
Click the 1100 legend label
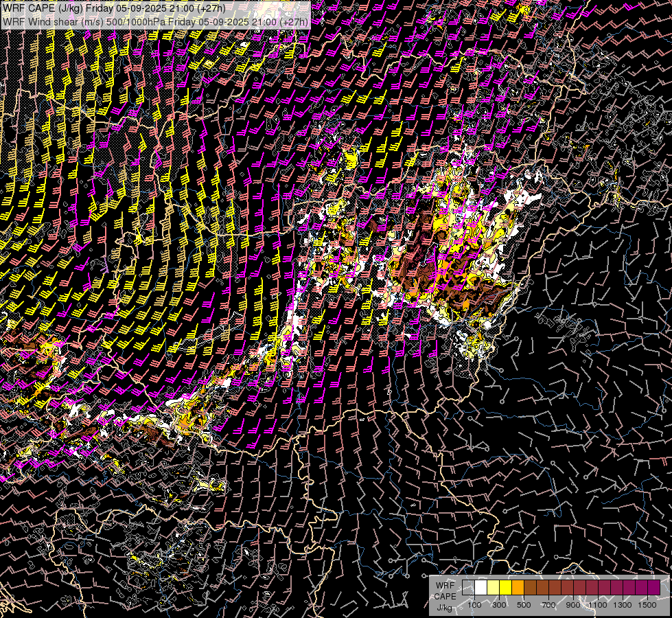point(597,605)
